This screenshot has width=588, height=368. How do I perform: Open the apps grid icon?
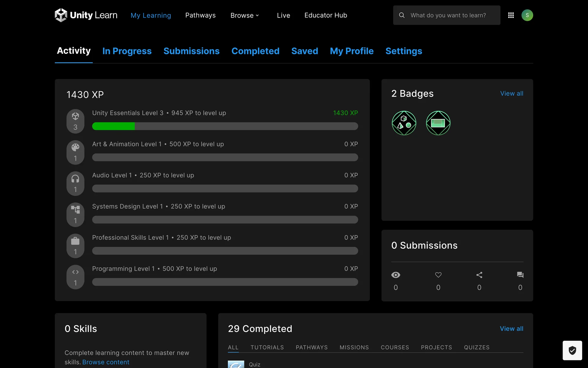pos(511,15)
